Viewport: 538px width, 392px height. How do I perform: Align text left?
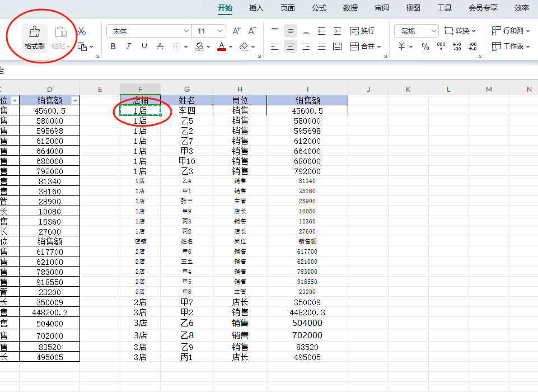pyautogui.click(x=274, y=46)
